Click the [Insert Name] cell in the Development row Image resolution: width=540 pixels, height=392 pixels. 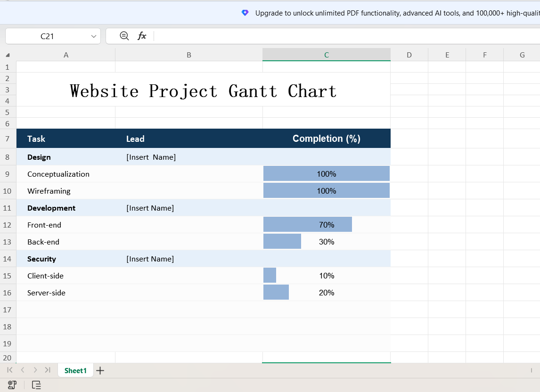[x=189, y=208]
